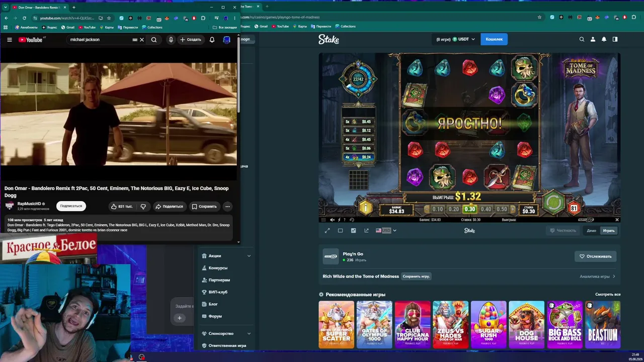Start YouTube voice search with microphone

[x=171, y=40]
